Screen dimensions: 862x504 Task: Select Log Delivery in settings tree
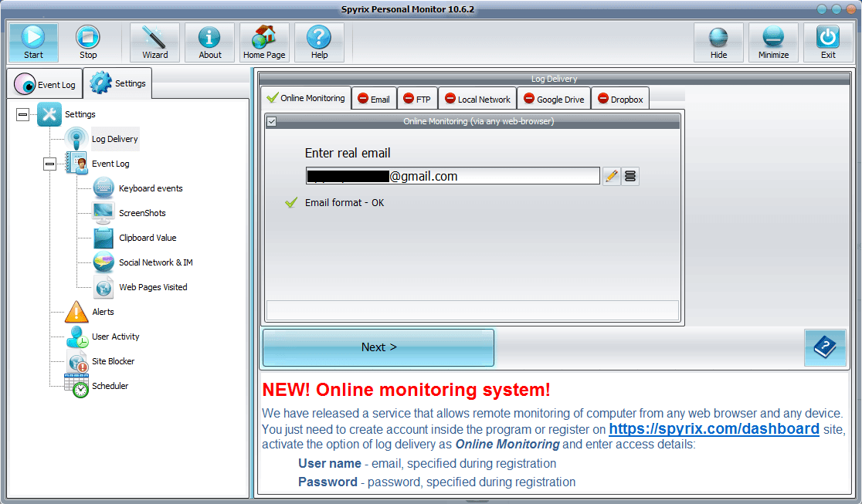coord(115,139)
